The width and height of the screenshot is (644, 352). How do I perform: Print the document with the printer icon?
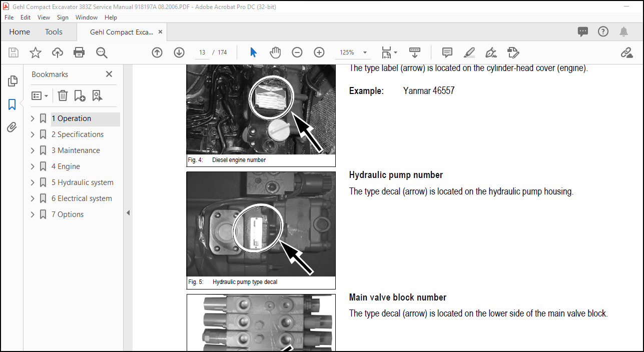point(79,52)
